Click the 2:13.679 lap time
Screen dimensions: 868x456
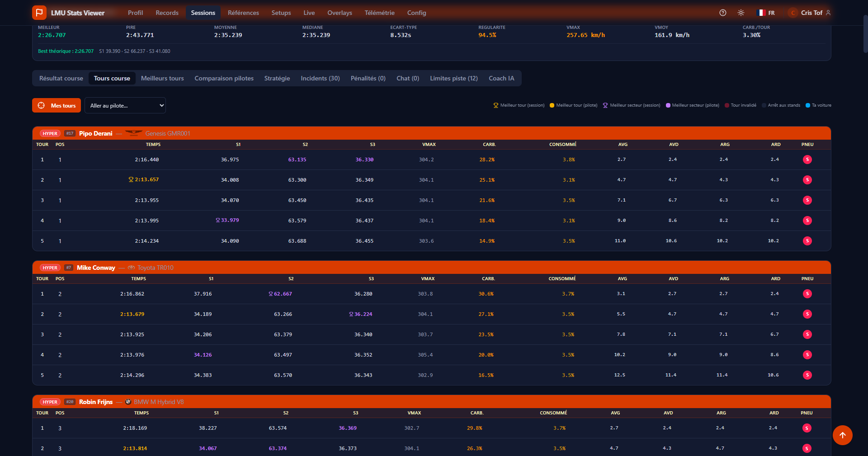(x=132, y=314)
